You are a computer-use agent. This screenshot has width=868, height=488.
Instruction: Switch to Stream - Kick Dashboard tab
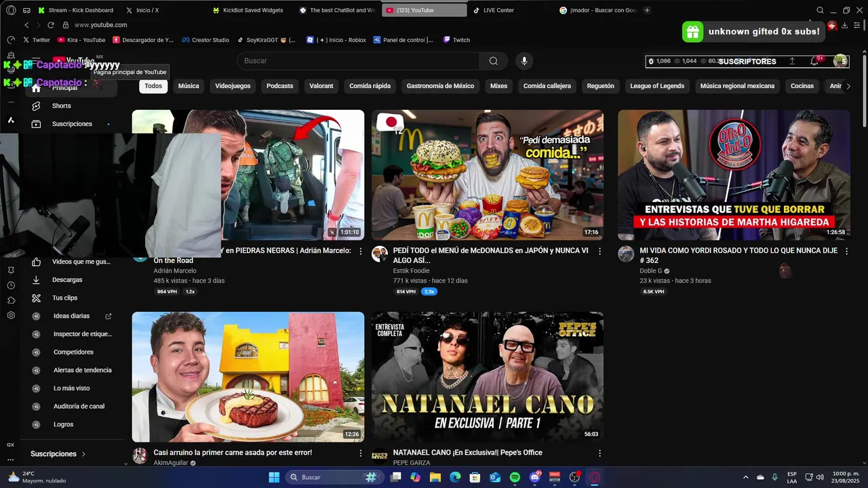click(x=81, y=10)
